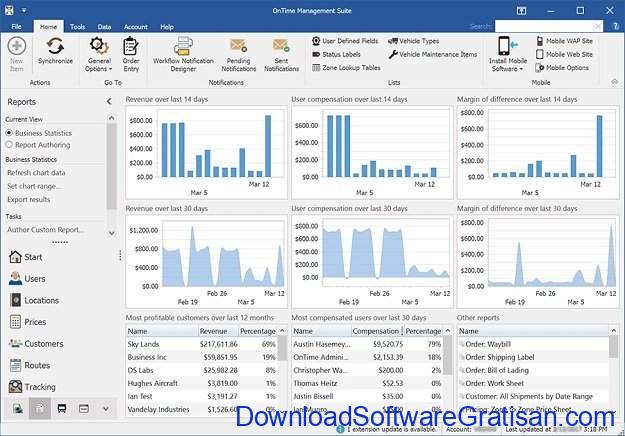Open Mobile WAP Site
This screenshot has width=625, height=436.
tap(564, 41)
